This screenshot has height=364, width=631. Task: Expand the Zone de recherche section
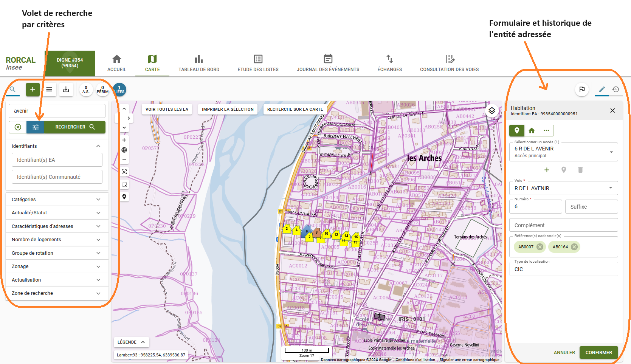pyautogui.click(x=57, y=293)
